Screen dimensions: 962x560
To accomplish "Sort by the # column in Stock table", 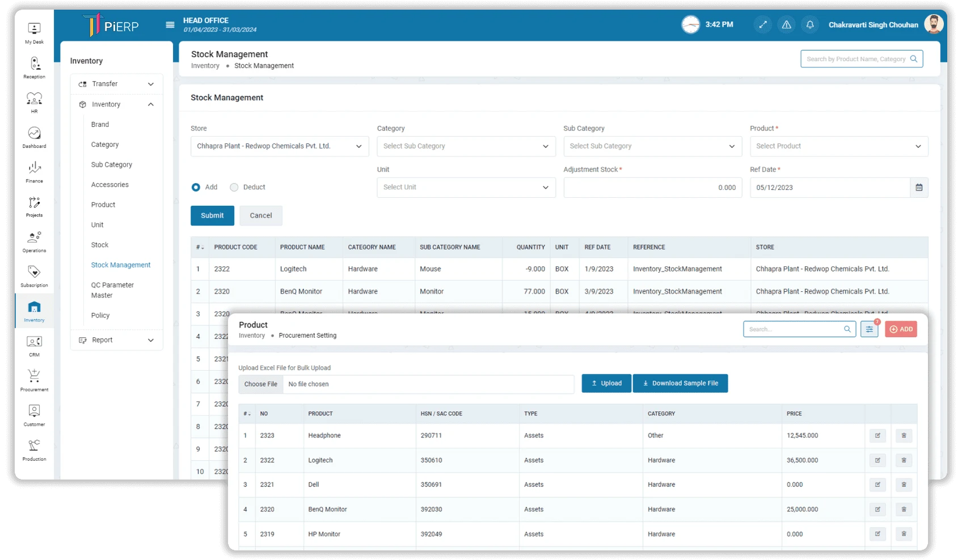I will pyautogui.click(x=200, y=247).
